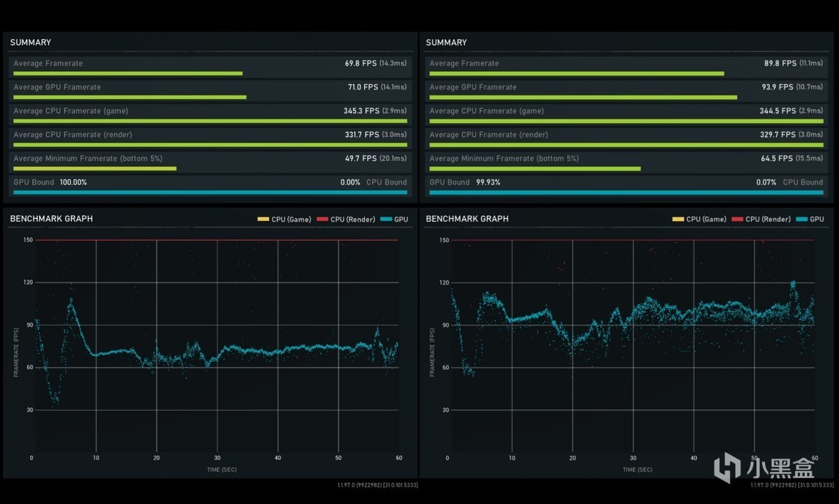Click the left Average Minimum Framerate 49.7 FPS row

210,161
